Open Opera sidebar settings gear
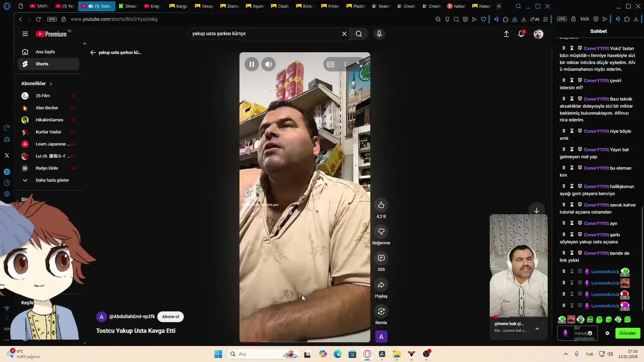The height and width of the screenshot is (362, 644). (7, 194)
